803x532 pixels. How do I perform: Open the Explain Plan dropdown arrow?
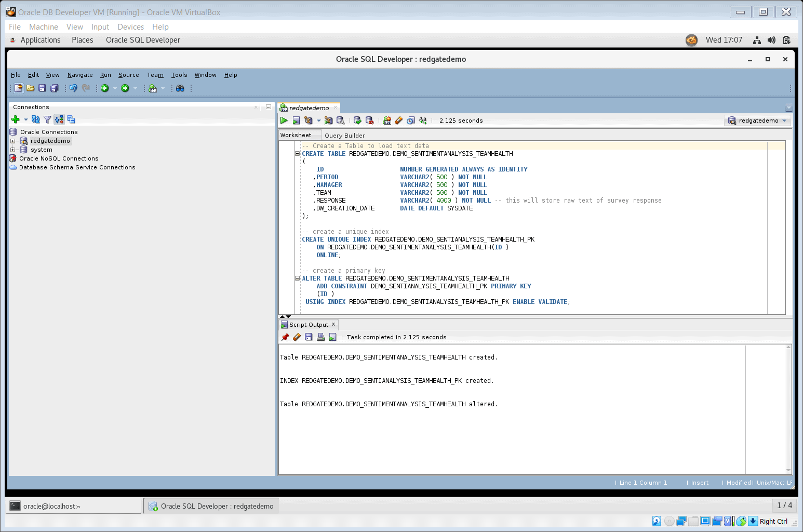pyautogui.click(x=318, y=121)
